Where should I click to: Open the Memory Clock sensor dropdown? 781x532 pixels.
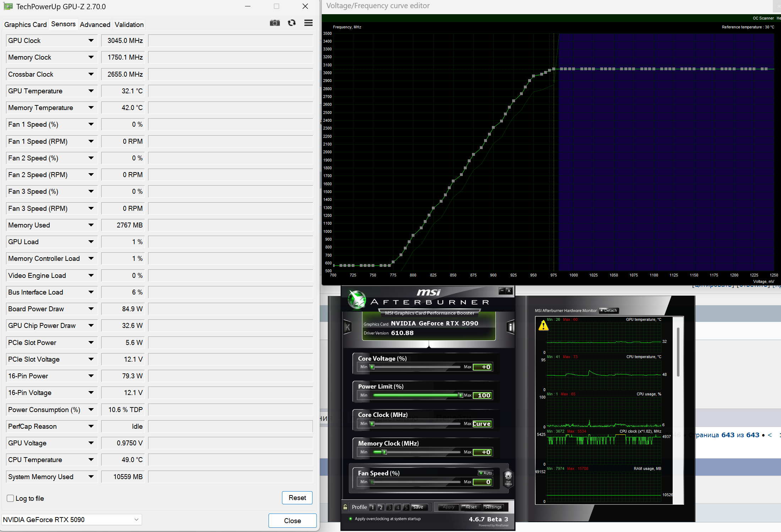(x=91, y=57)
